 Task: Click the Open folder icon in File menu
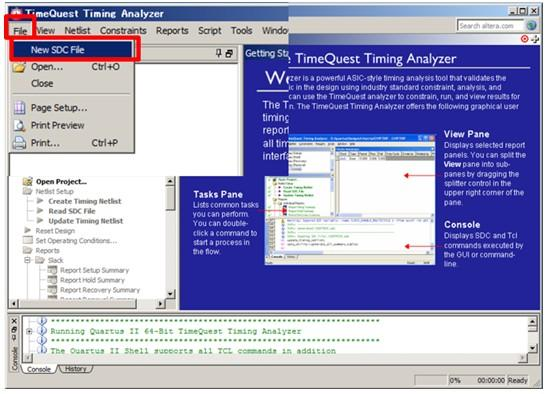(19, 67)
